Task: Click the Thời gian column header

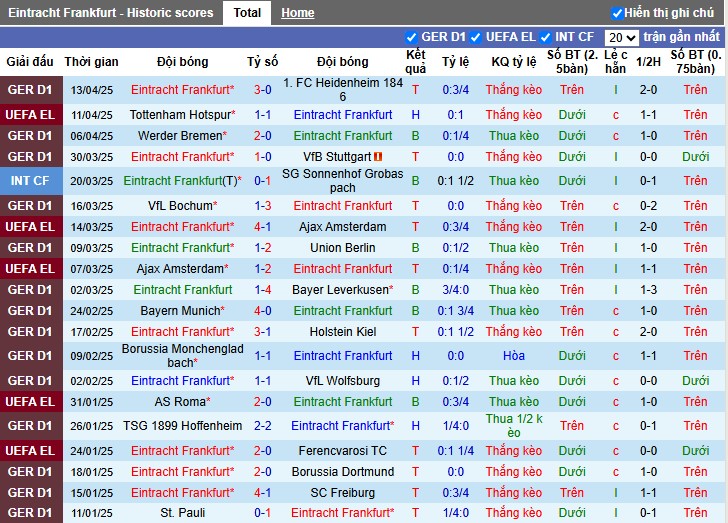Action: tap(91, 61)
